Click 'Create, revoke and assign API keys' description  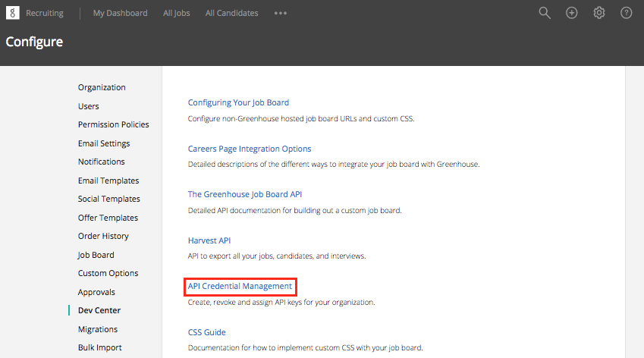[x=281, y=302]
